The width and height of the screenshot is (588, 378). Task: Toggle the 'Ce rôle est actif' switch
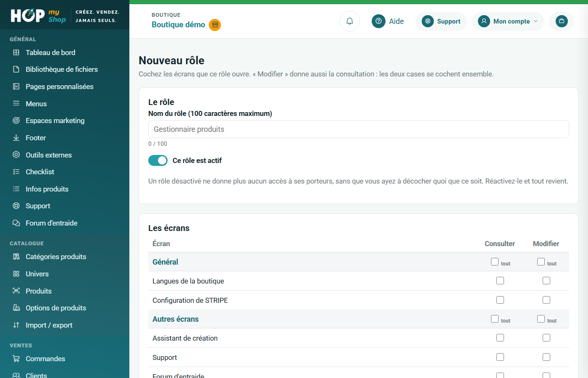click(x=158, y=160)
